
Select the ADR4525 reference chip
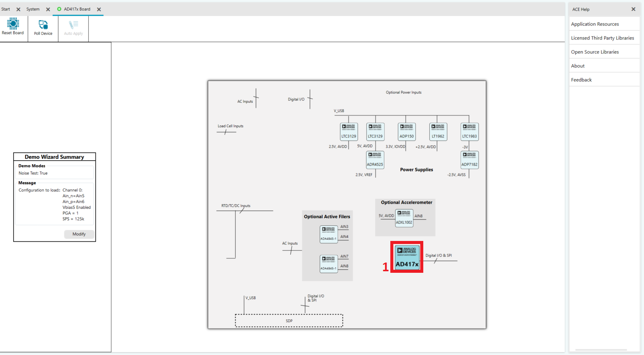[x=375, y=160]
